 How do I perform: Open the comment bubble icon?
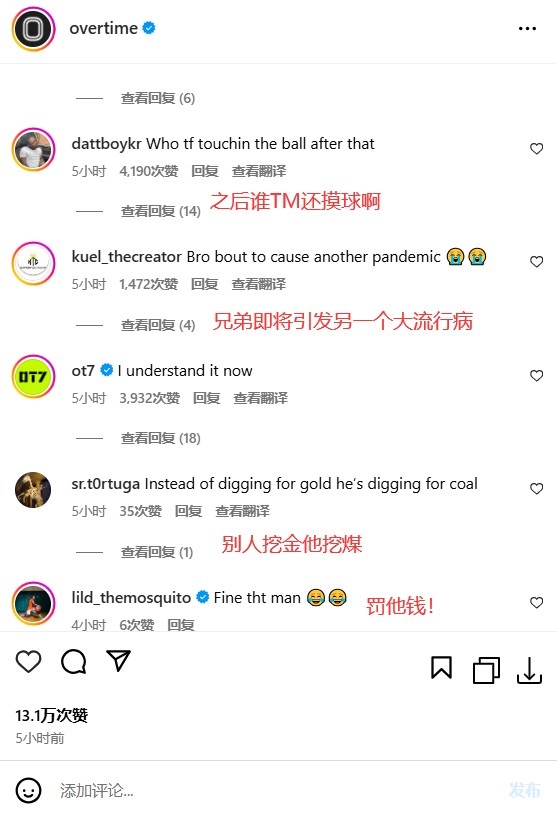coord(74,661)
